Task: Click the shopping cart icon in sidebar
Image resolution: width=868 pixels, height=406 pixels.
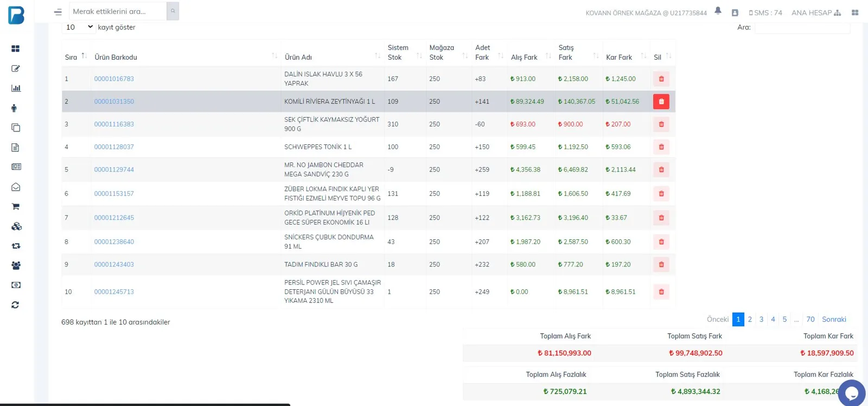Action: (x=16, y=206)
